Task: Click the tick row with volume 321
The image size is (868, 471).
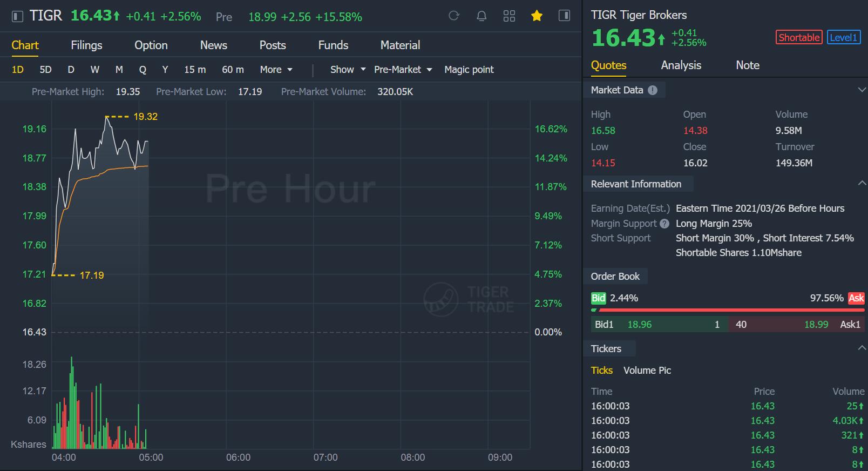Action: (x=728, y=435)
